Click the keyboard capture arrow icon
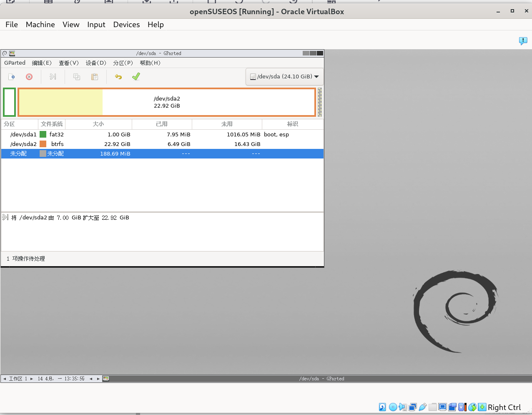The width and height of the screenshot is (532, 415). tap(482, 407)
